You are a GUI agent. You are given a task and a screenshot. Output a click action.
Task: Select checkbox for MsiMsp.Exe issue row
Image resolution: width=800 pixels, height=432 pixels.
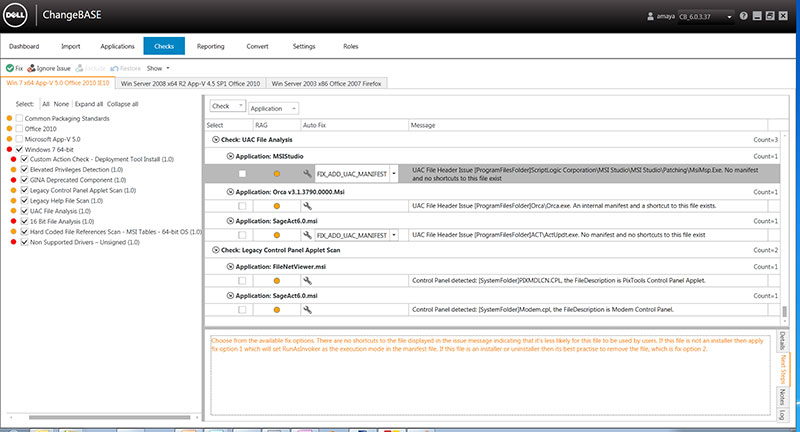coord(242,174)
